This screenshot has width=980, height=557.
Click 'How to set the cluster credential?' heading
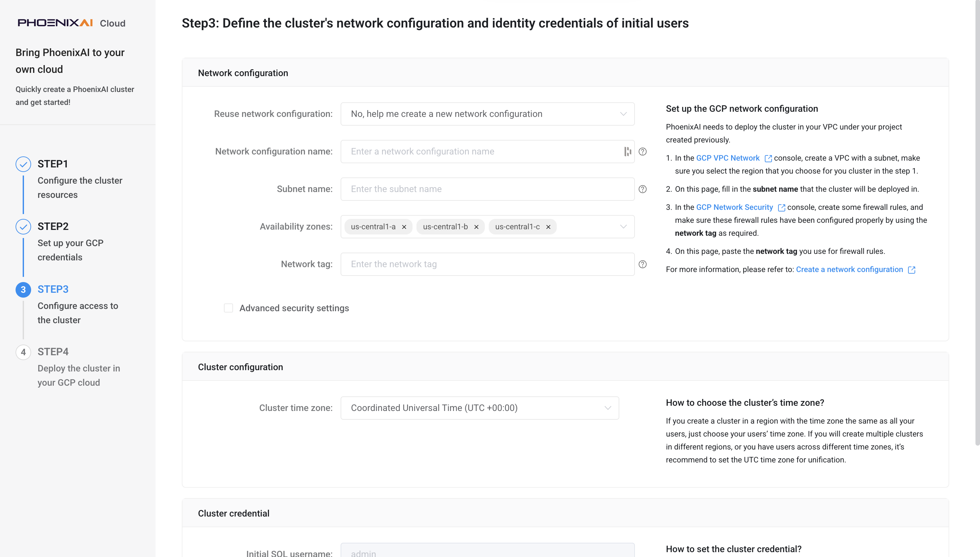point(733,549)
